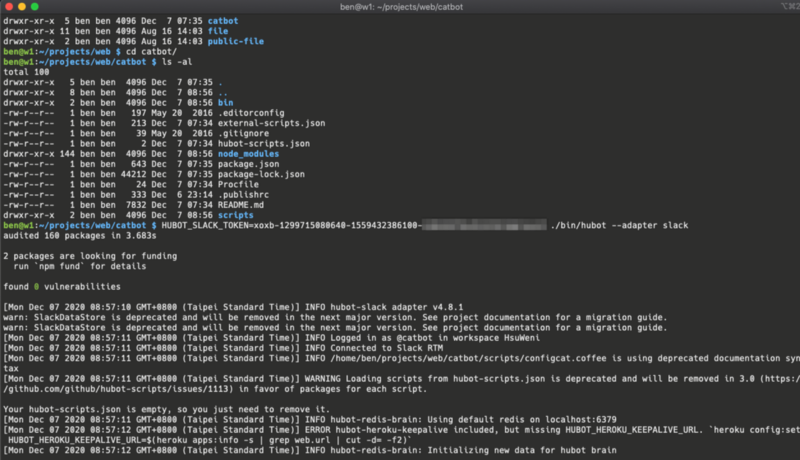The width and height of the screenshot is (800, 460).
Task: Click the 44212 file size of package-lock.json
Action: (x=133, y=174)
